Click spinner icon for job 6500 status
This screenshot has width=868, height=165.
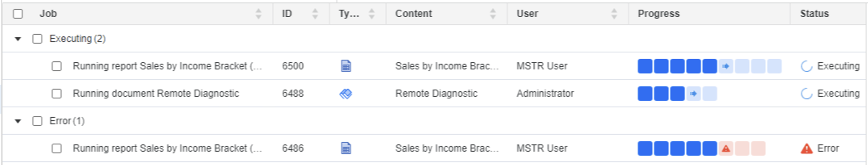[806, 66]
